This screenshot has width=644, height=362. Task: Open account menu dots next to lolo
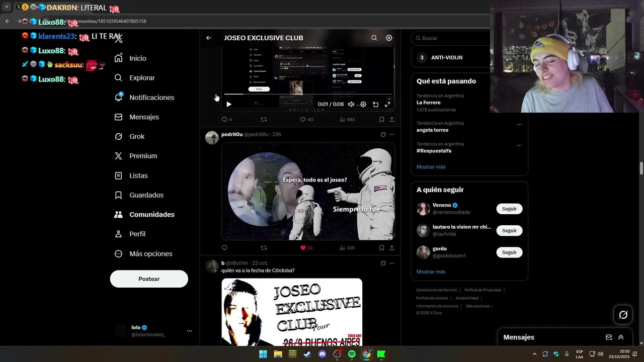click(x=190, y=331)
